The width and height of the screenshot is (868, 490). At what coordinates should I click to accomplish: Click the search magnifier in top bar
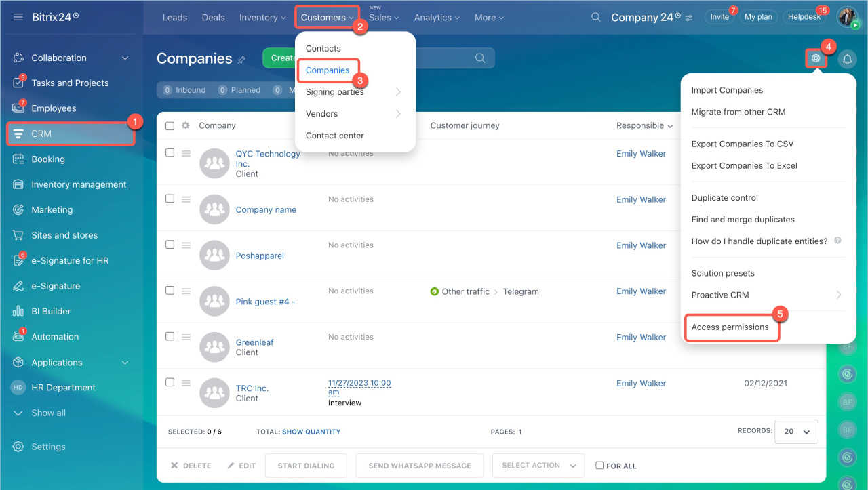coord(596,17)
